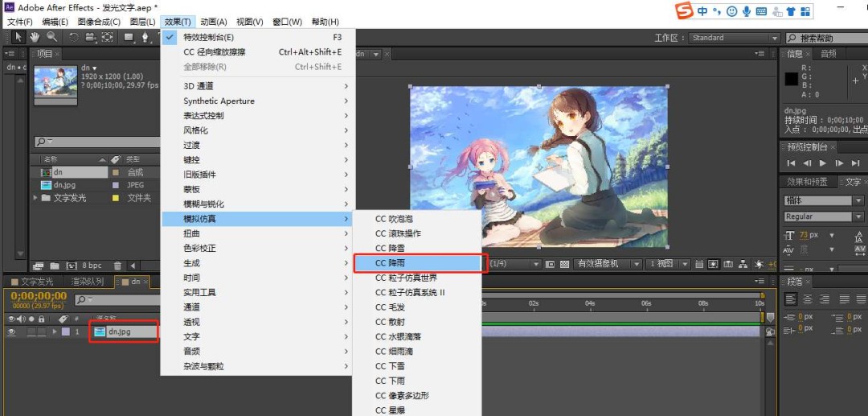Click the current time 0;00;00;00 display
The image size is (868, 416).
coord(39,296)
